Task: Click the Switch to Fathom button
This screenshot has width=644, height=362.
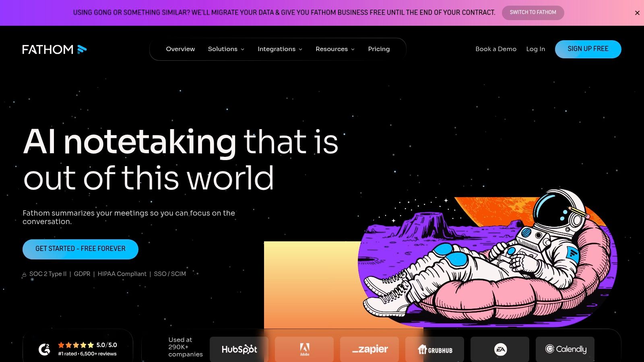Action: (x=533, y=12)
